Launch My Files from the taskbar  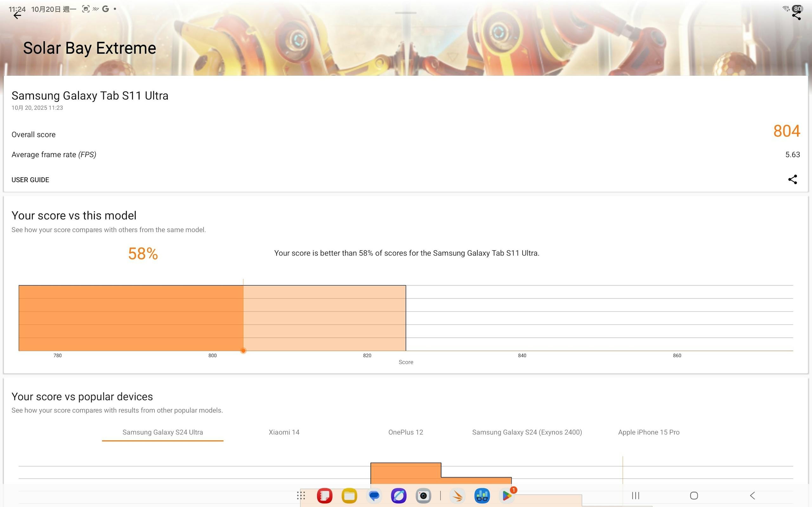point(349,496)
